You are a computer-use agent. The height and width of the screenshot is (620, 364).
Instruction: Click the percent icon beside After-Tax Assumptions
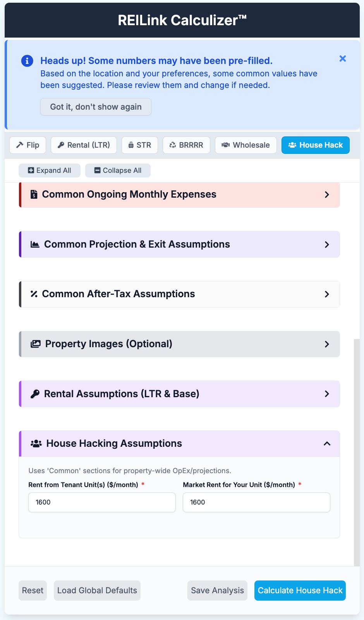(34, 294)
